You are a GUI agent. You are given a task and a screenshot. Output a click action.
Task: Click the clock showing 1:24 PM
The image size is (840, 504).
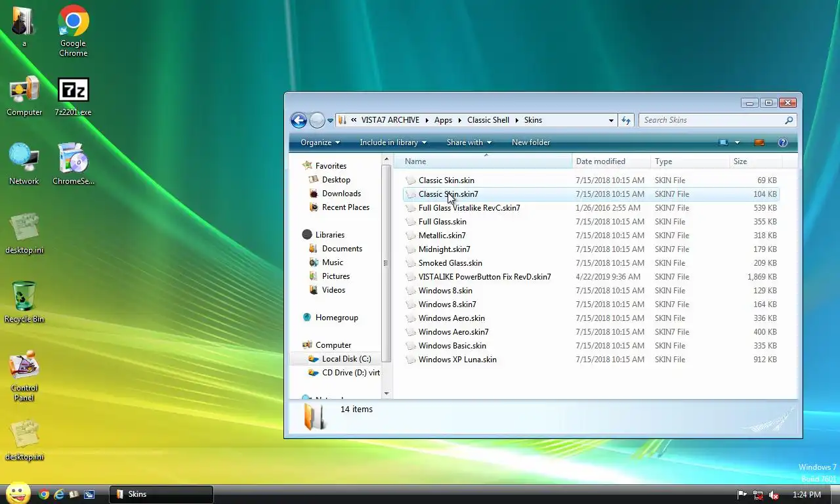tap(807, 495)
